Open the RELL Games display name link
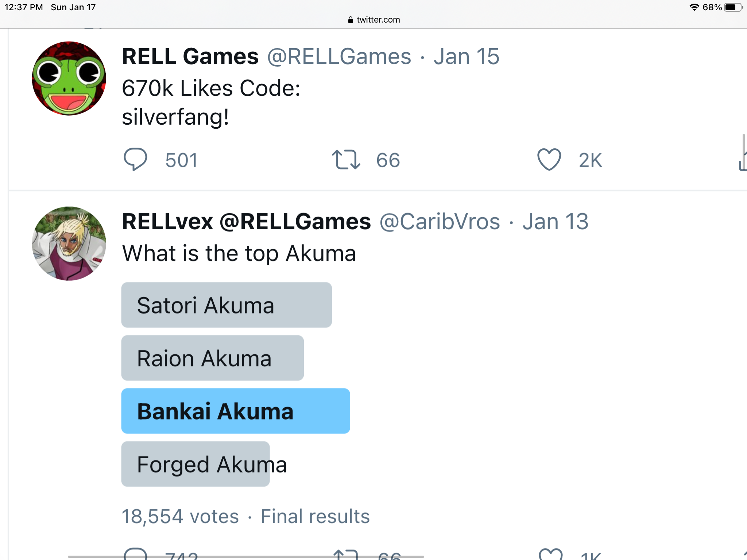The width and height of the screenshot is (747, 560). (x=190, y=57)
